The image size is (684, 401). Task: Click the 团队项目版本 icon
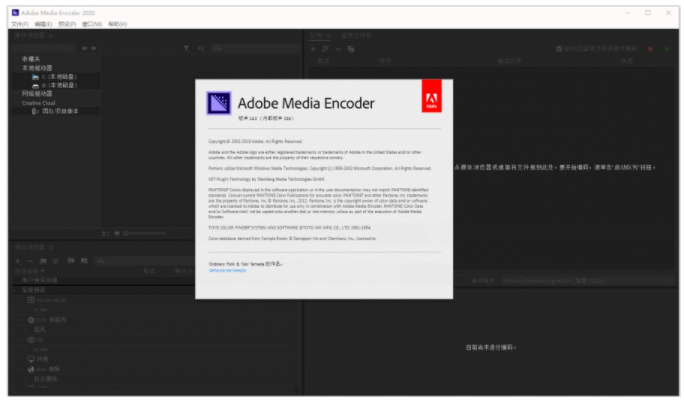tap(35, 111)
